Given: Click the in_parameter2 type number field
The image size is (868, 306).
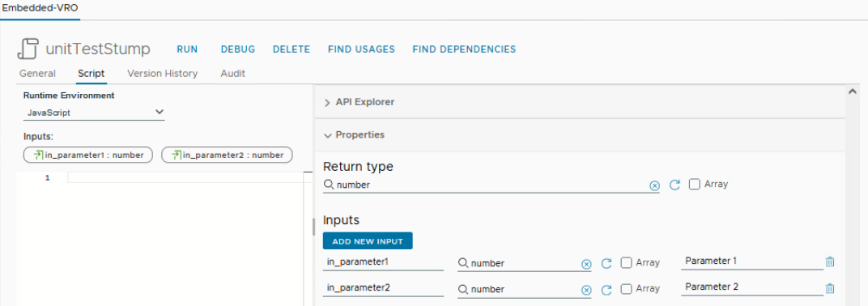Looking at the screenshot, I should click(x=524, y=289).
